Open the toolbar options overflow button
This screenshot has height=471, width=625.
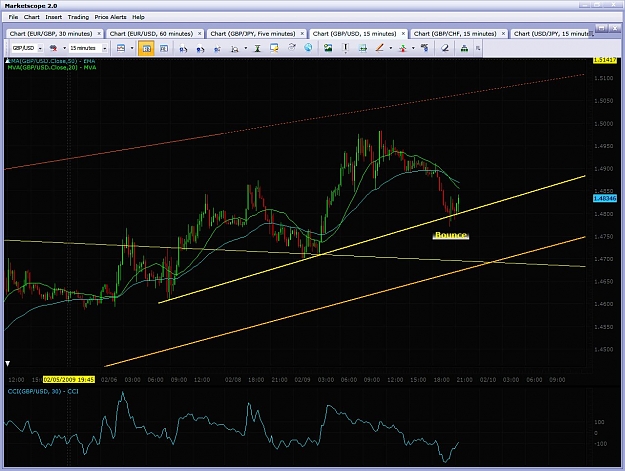click(x=478, y=48)
